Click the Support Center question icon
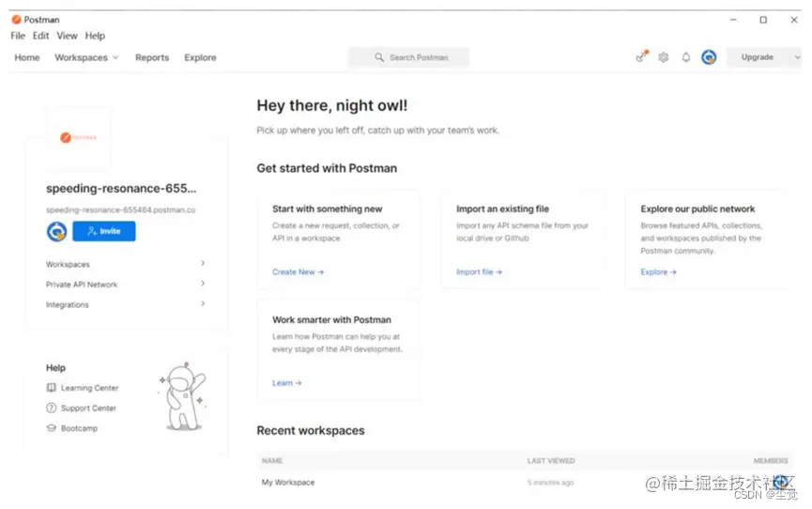Image resolution: width=812 pixels, height=509 pixels. pos(52,408)
